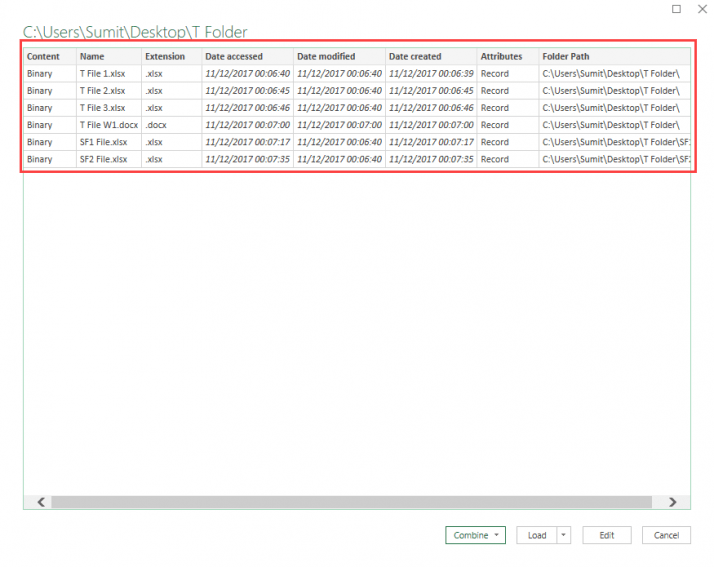This screenshot has width=714, height=567.
Task: Select the Date modified column header
Action: (x=339, y=56)
